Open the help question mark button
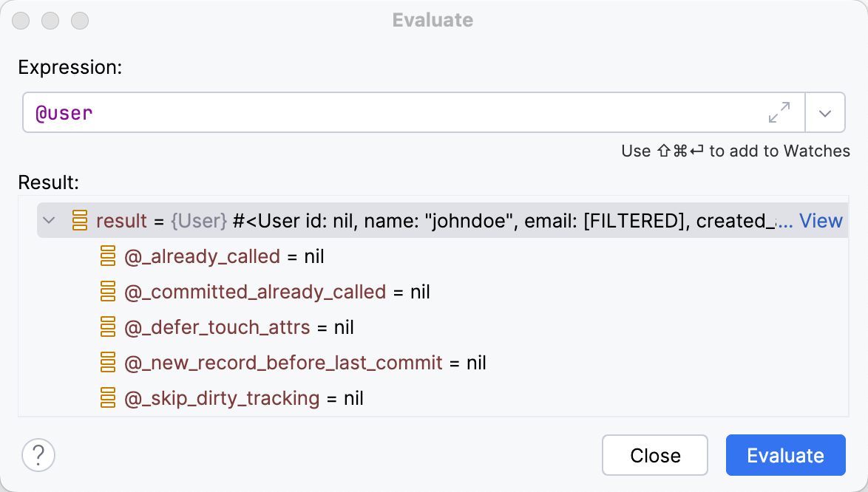 coord(38,455)
